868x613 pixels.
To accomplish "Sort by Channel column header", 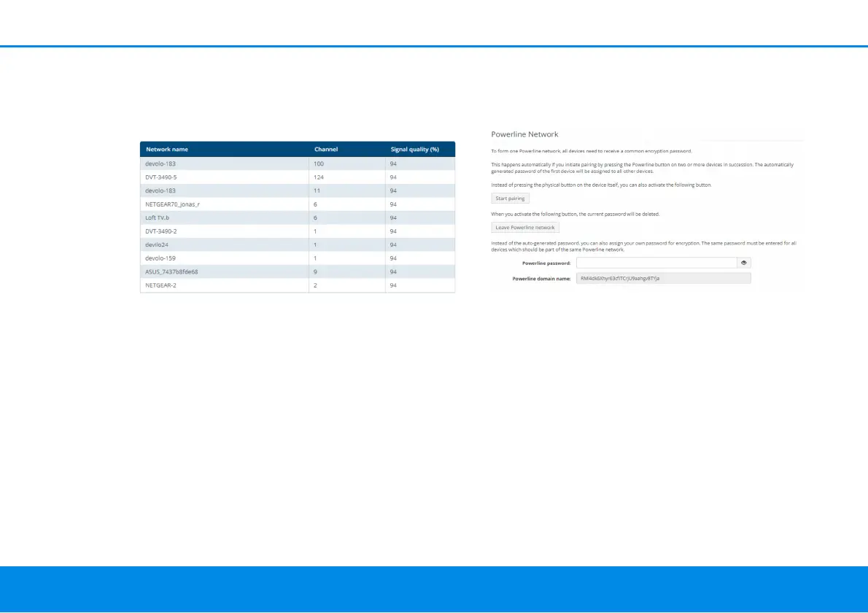I will point(326,149).
